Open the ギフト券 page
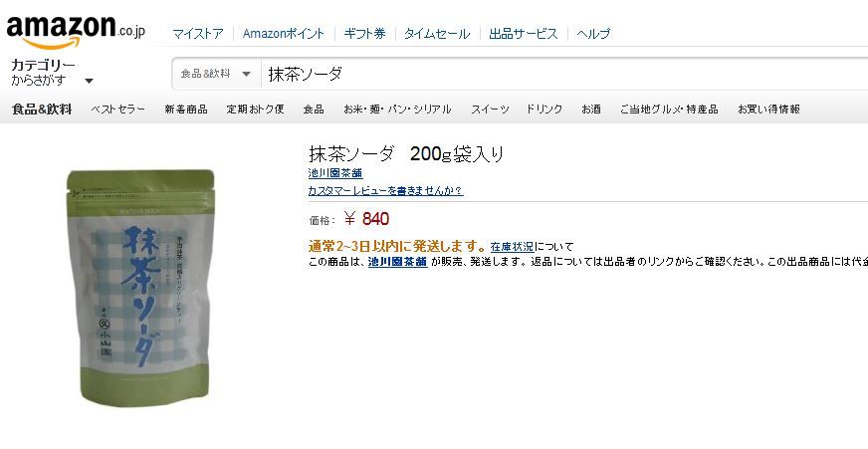 [364, 34]
